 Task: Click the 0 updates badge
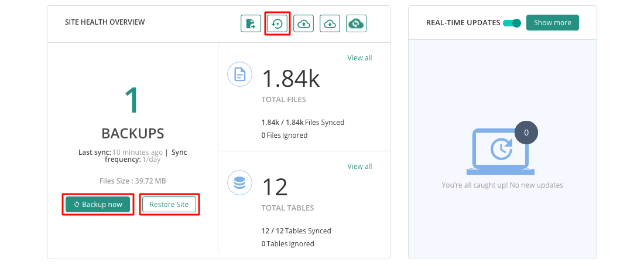(x=526, y=133)
